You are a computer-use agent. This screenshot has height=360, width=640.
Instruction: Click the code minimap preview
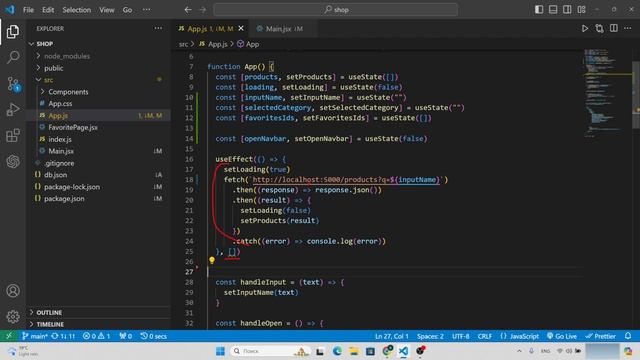point(607,94)
